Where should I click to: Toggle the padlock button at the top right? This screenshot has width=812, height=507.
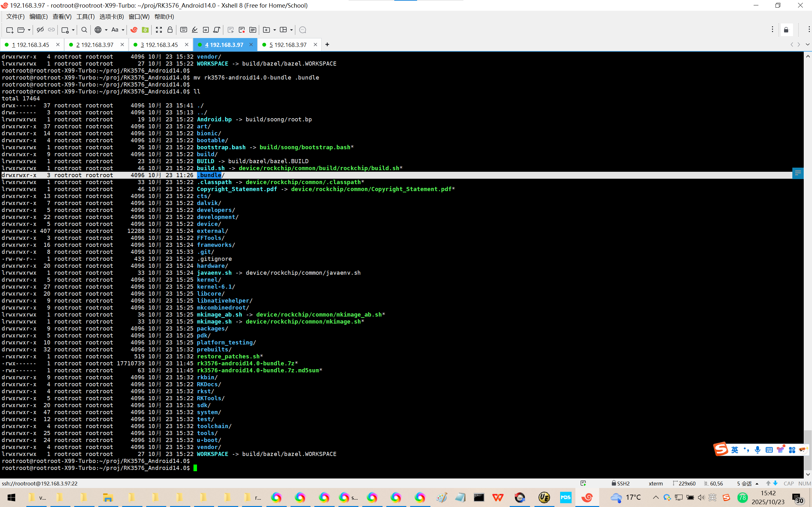786,30
